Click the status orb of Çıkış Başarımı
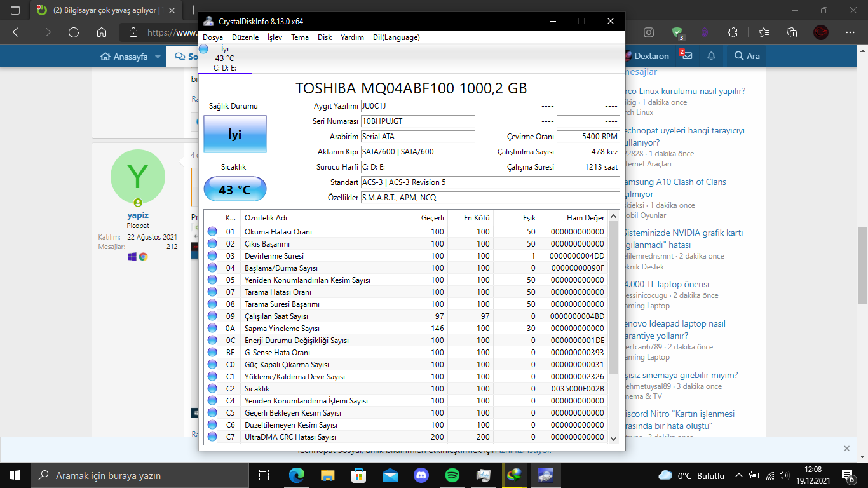This screenshot has height=488, width=868. (x=212, y=244)
